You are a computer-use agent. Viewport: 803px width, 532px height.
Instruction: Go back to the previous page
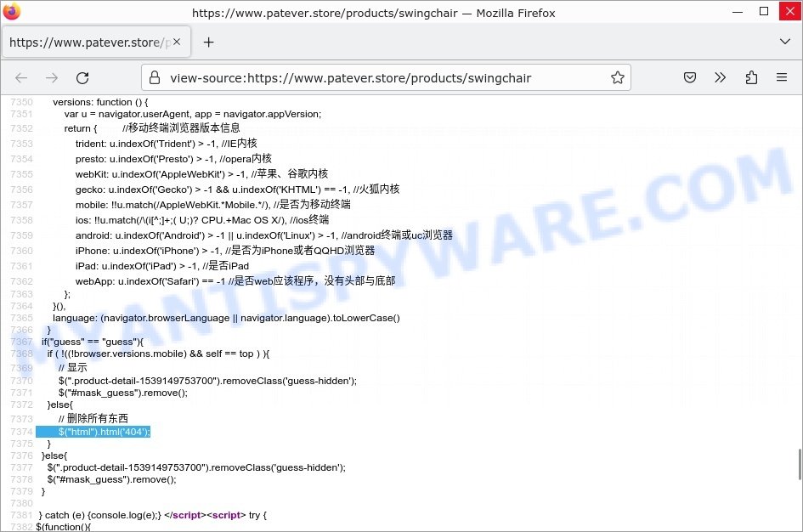[x=21, y=78]
